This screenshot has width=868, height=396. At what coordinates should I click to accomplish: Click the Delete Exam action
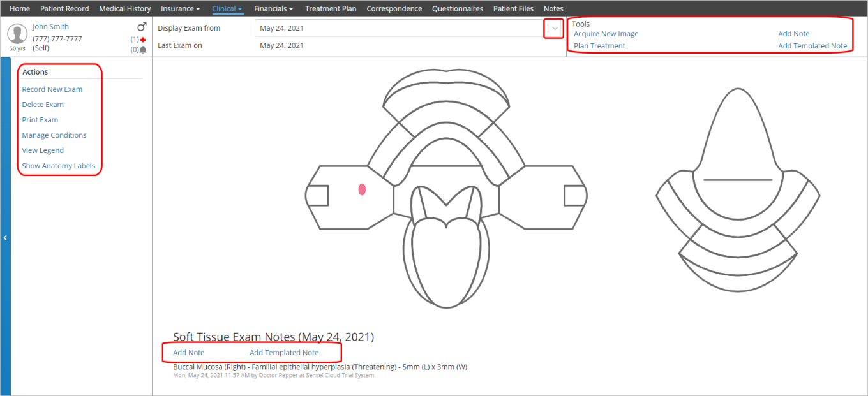[x=43, y=105]
